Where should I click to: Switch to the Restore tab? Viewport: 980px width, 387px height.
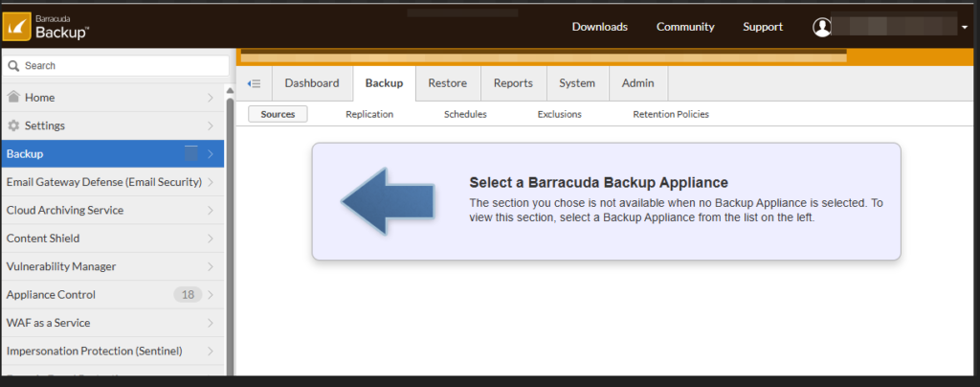point(448,83)
